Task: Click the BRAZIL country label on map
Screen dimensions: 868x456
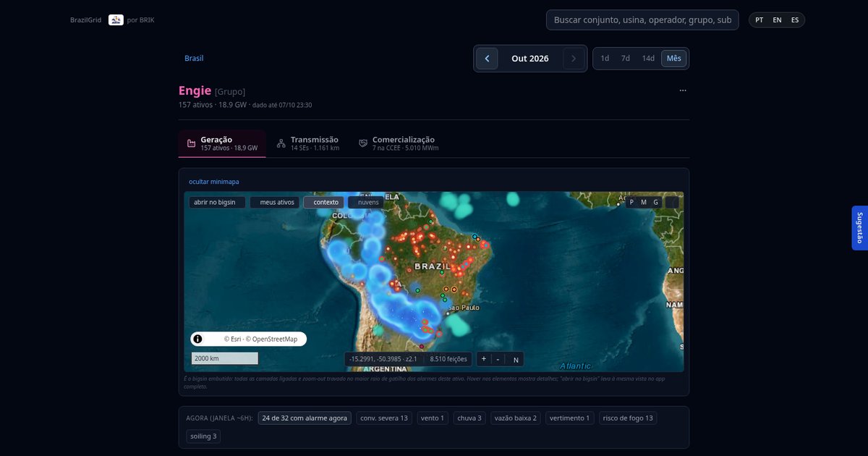Action: (433, 266)
